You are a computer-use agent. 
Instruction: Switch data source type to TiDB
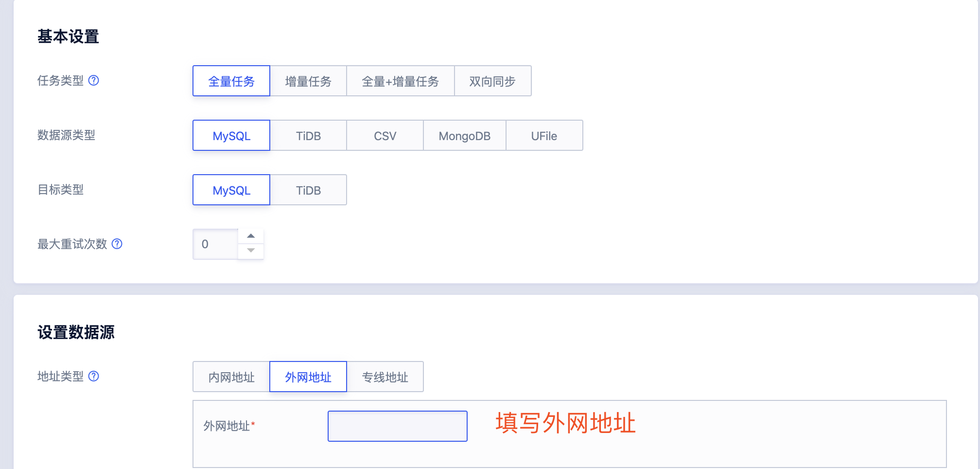click(x=308, y=136)
